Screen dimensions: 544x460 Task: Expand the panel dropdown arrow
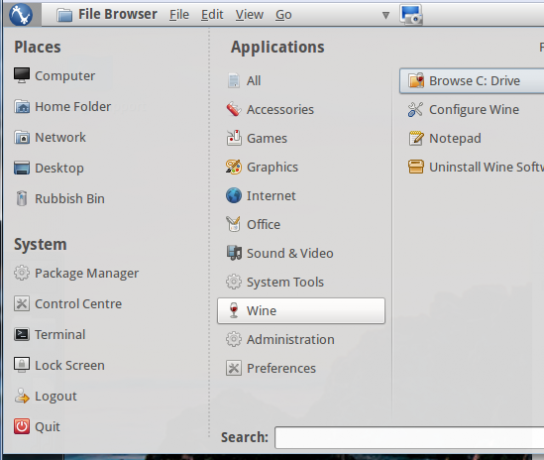[385, 15]
